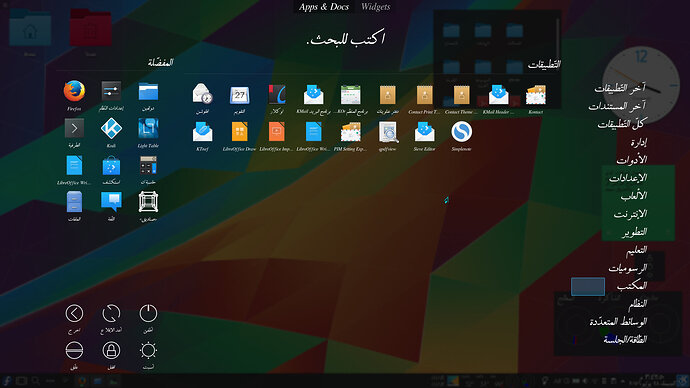This screenshot has width=690, height=388.
Task: Launch the terminal icon with the arrow prompt
Action: coord(74,128)
